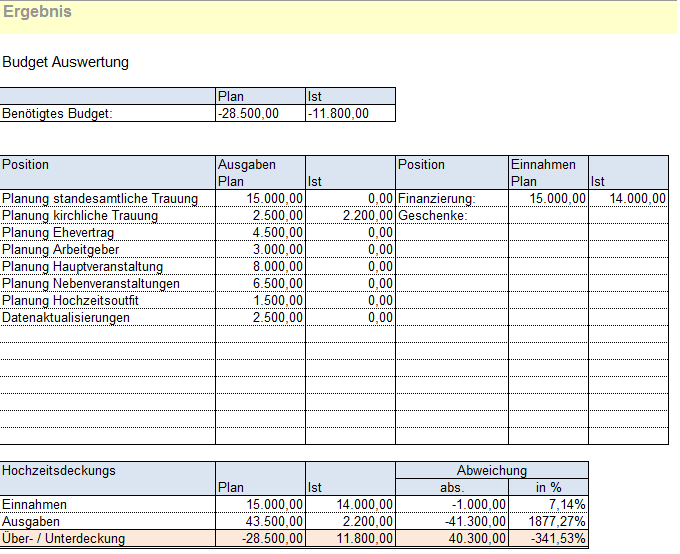
Task: Select the Geschenke: position cell
Action: (452, 216)
